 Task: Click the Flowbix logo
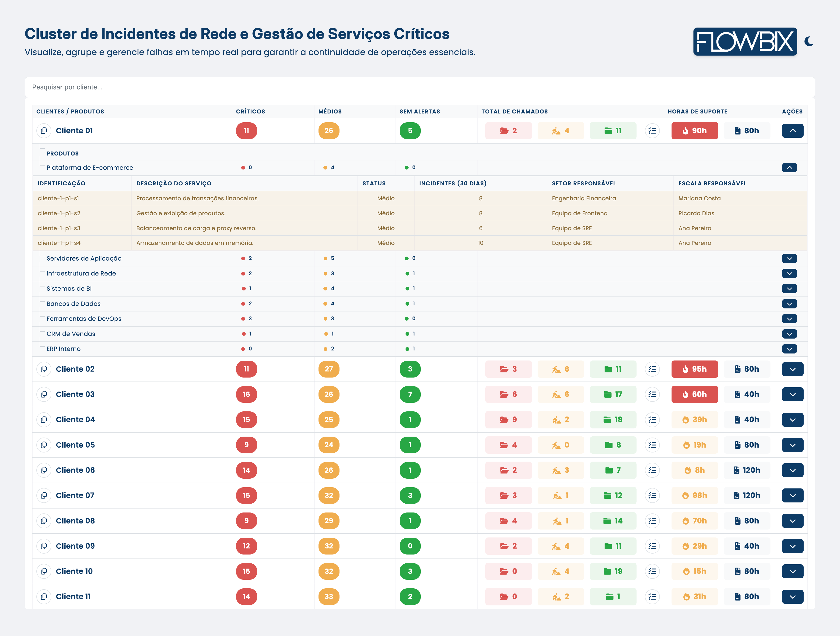[745, 41]
